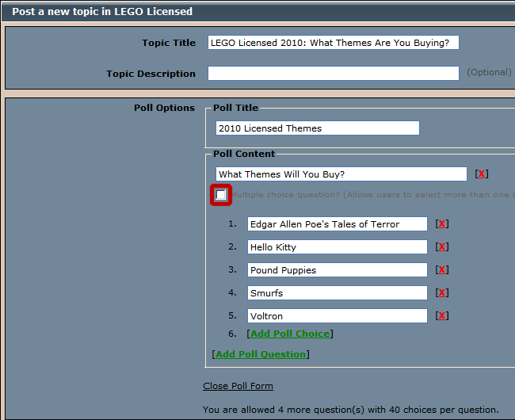This screenshot has height=420, width=515.
Task: Add a new poll question
Action: point(261,354)
